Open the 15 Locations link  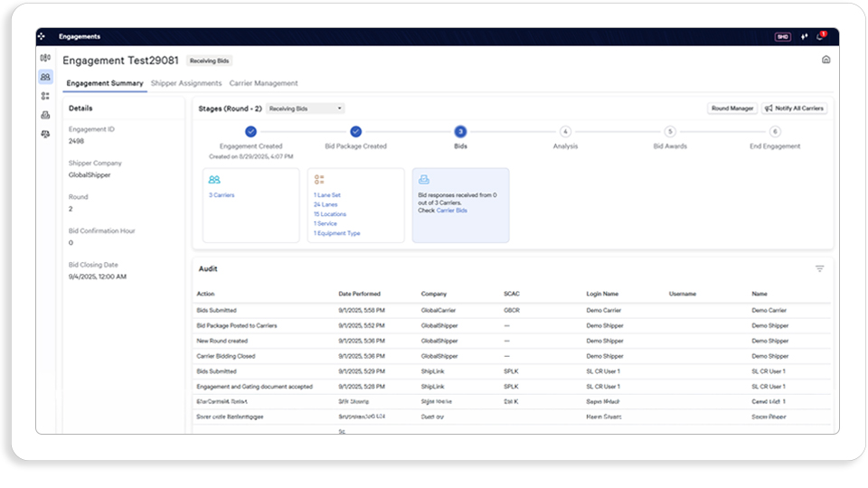point(330,214)
